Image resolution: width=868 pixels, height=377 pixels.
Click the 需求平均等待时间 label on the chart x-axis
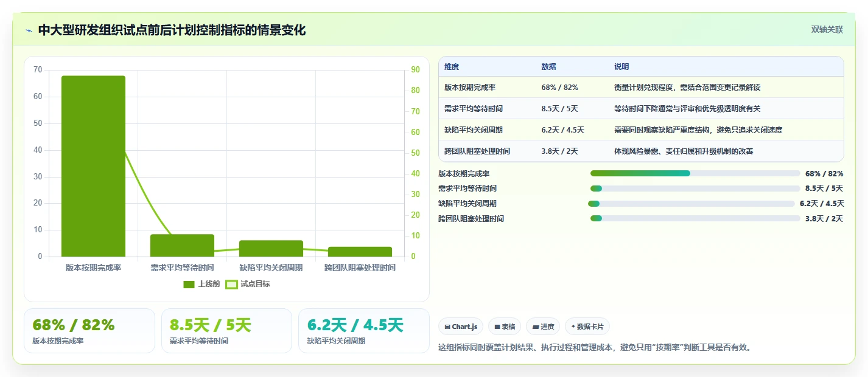coord(182,268)
